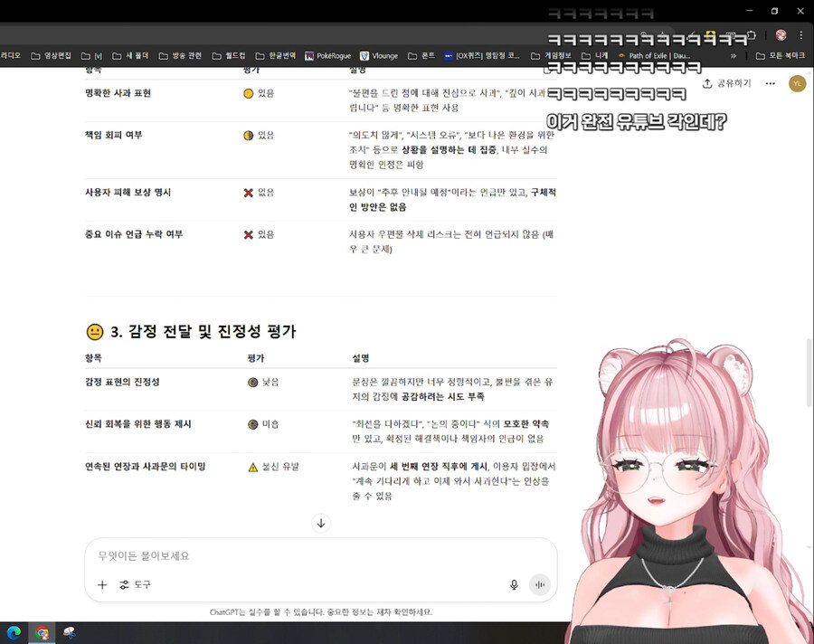Open the 도구 tools menu
Image resolution: width=814 pixels, height=644 pixels.
(136, 584)
